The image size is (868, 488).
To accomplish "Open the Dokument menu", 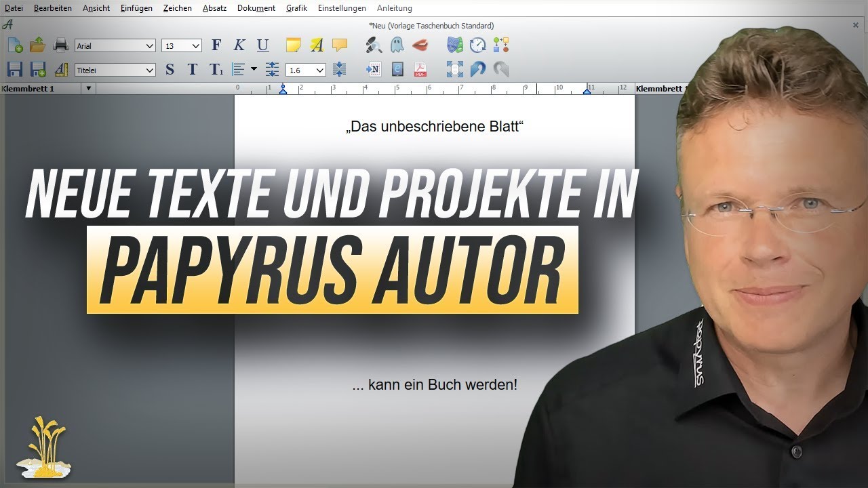I will click(256, 8).
